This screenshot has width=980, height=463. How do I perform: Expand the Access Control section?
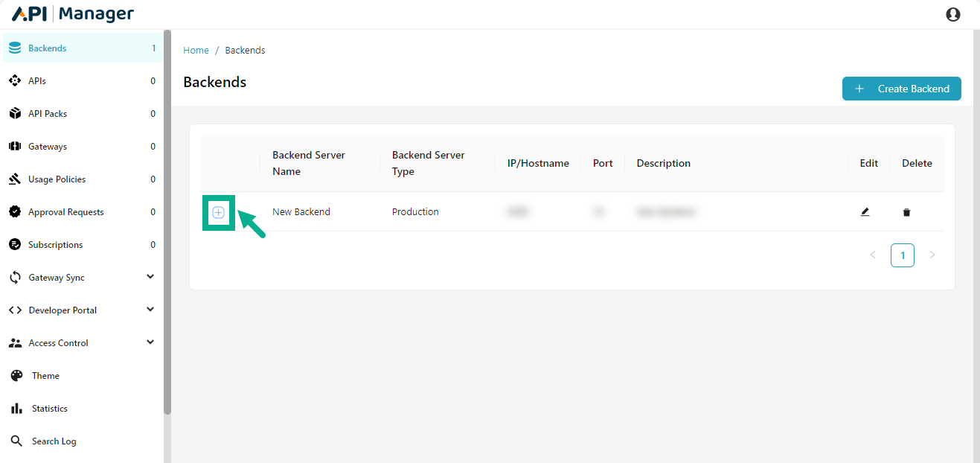(x=150, y=342)
